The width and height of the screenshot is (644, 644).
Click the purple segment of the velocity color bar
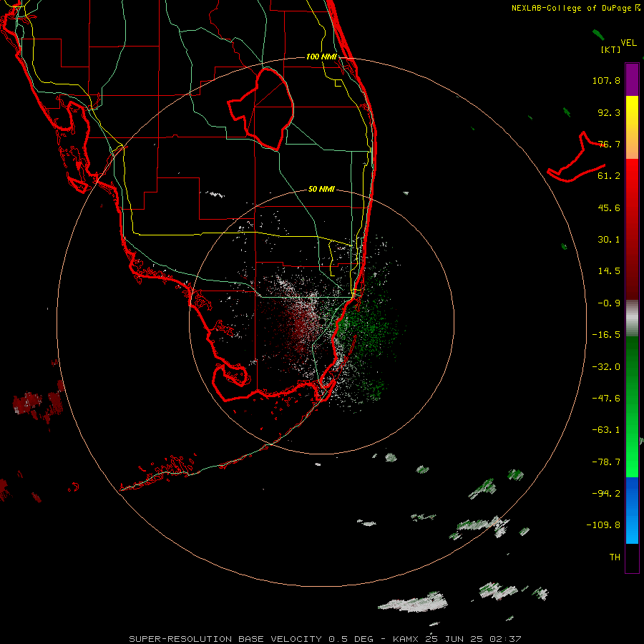[x=632, y=79]
